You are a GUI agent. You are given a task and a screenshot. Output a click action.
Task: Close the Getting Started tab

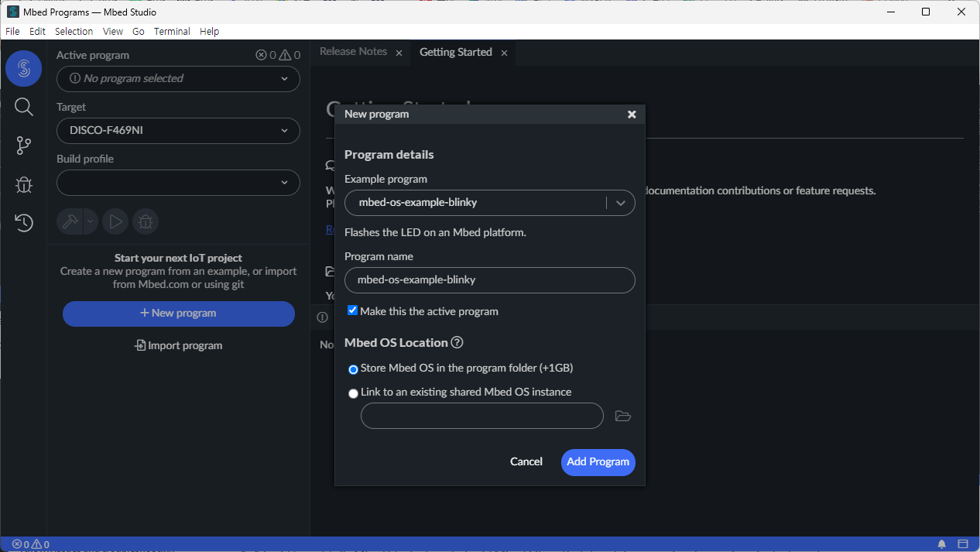tap(504, 53)
